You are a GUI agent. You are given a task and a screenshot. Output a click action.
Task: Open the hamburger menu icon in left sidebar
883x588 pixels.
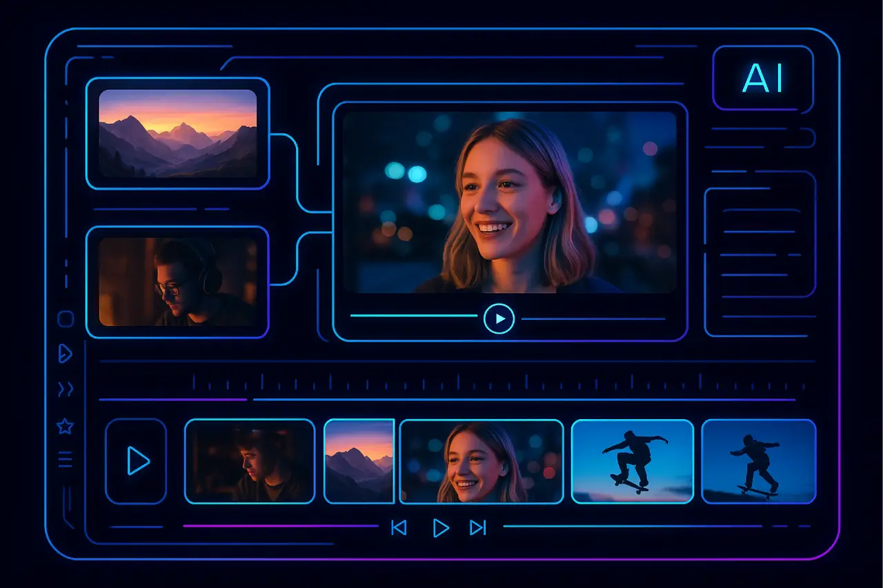(65, 459)
